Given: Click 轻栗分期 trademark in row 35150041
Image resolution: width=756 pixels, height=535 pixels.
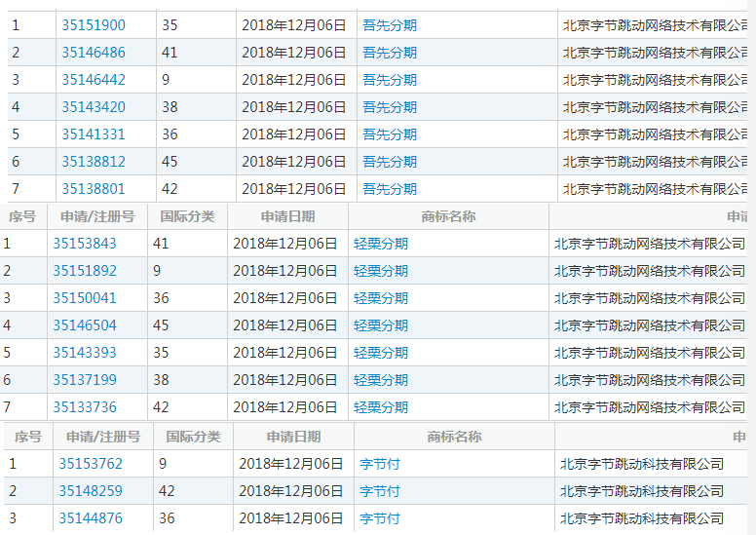Looking at the screenshot, I should [x=381, y=298].
